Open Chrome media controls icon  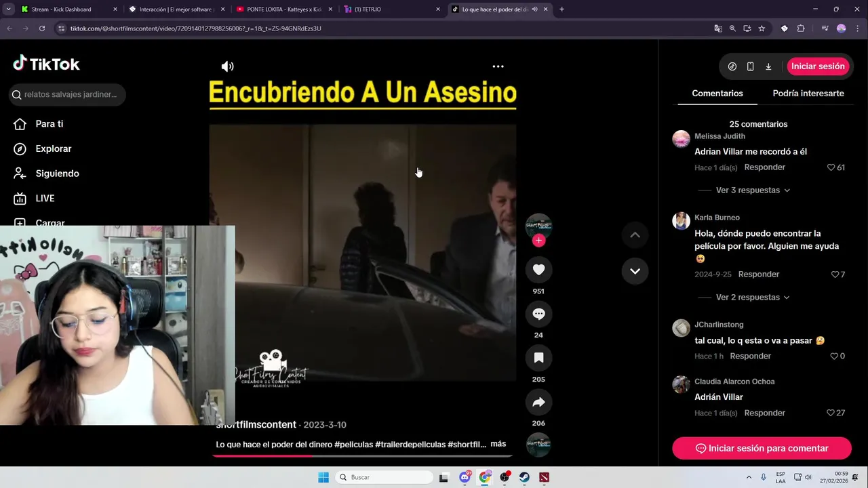pos(825,28)
